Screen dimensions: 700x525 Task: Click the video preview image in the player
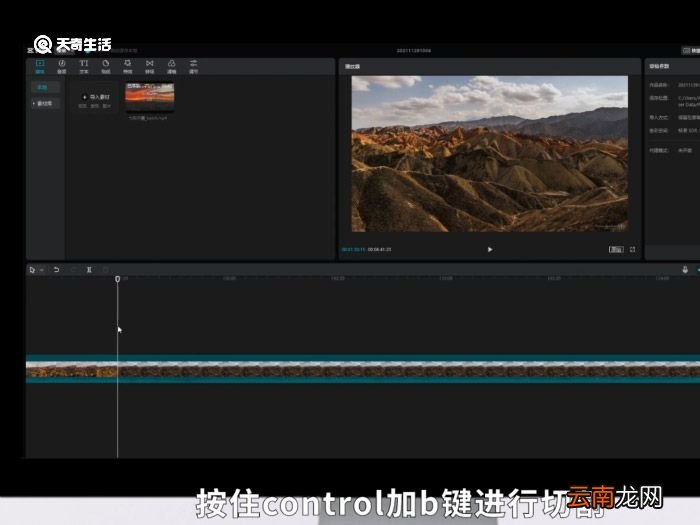click(490, 154)
